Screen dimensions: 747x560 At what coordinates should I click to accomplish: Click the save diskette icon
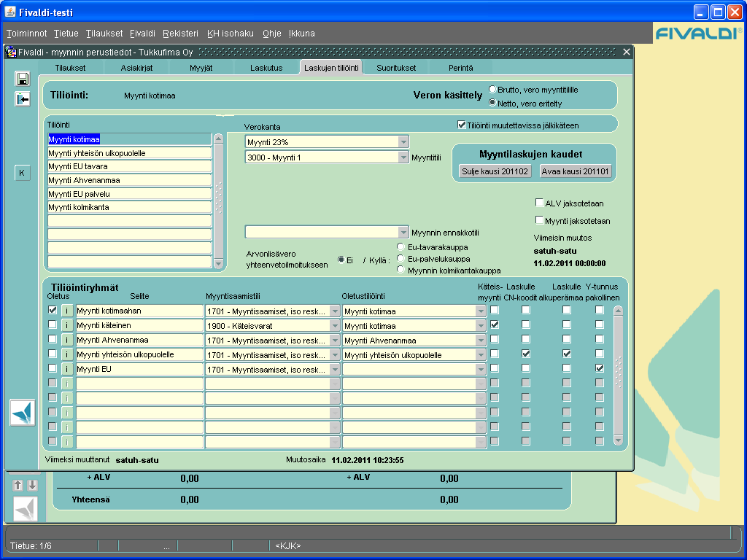[23, 79]
